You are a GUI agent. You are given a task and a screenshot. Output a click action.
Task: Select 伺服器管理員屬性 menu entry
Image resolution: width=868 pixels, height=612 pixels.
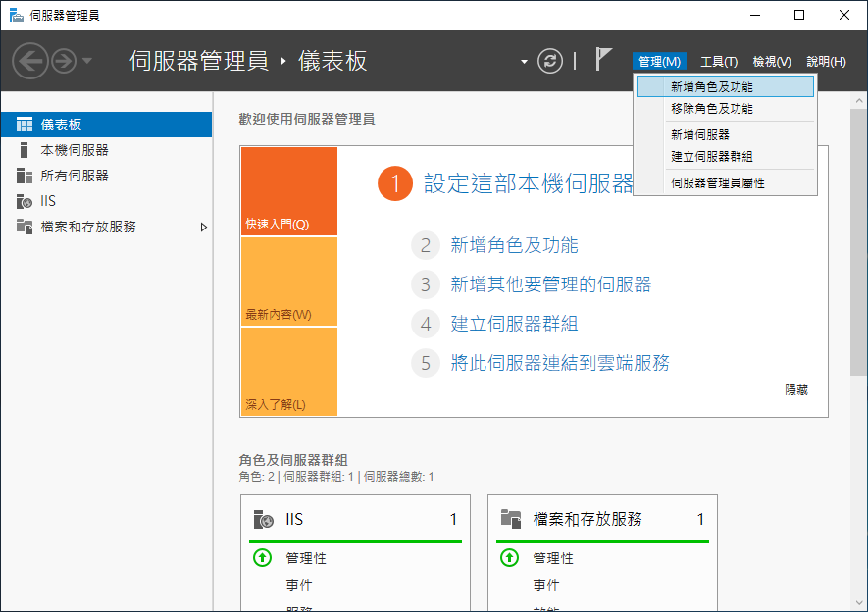click(x=717, y=183)
